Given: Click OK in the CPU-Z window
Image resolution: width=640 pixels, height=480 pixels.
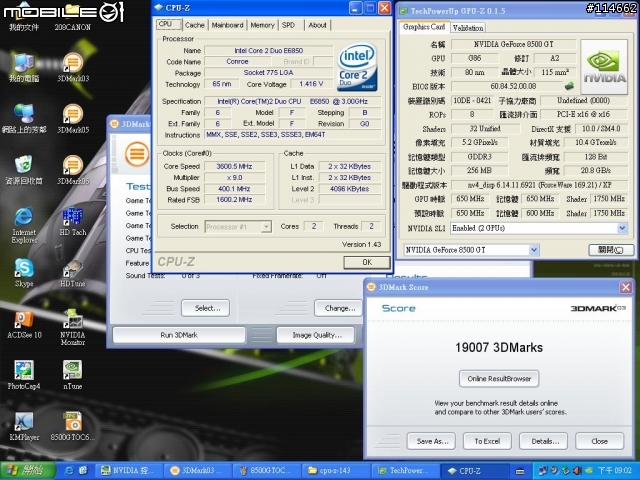Looking at the screenshot, I should (x=367, y=262).
